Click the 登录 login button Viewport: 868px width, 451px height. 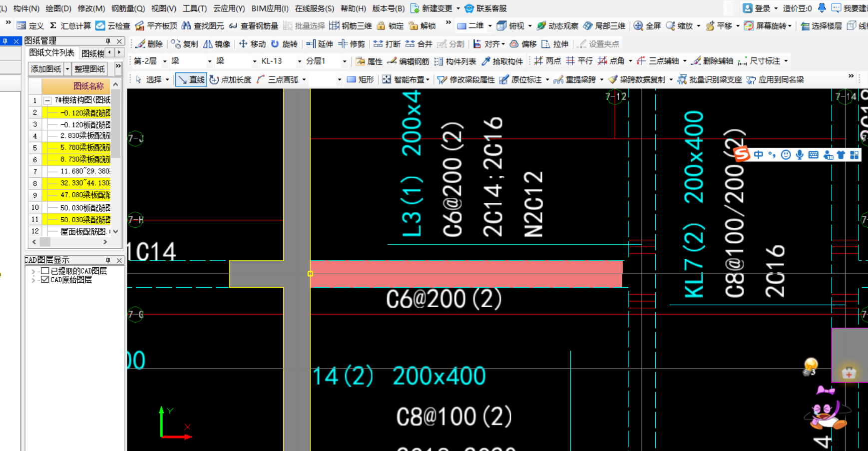[x=757, y=8]
